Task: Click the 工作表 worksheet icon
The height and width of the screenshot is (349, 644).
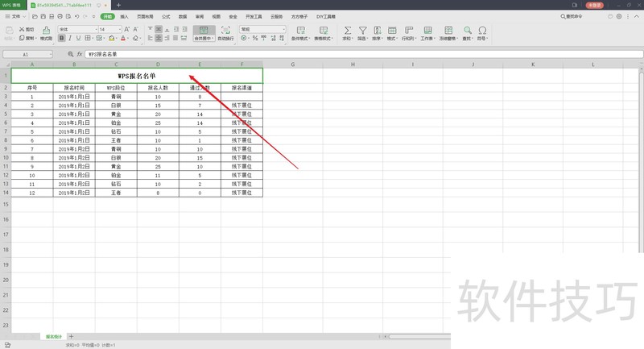Action: point(428,31)
